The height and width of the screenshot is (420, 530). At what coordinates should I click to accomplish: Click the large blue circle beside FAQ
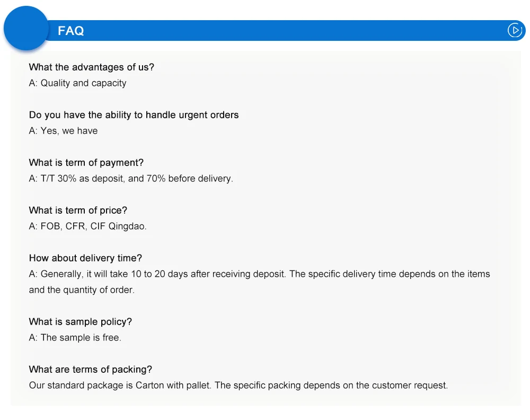26,28
